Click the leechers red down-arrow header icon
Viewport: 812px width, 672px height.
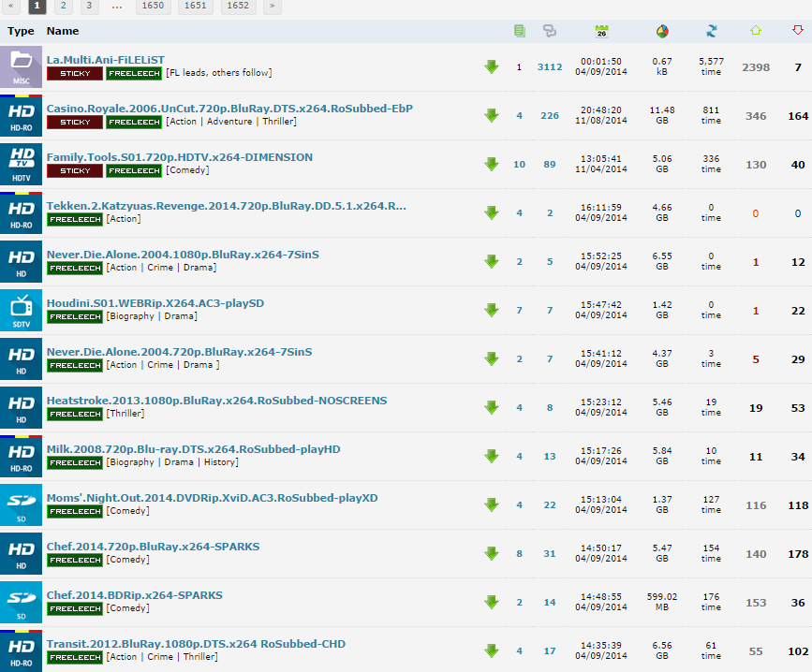pos(798,31)
